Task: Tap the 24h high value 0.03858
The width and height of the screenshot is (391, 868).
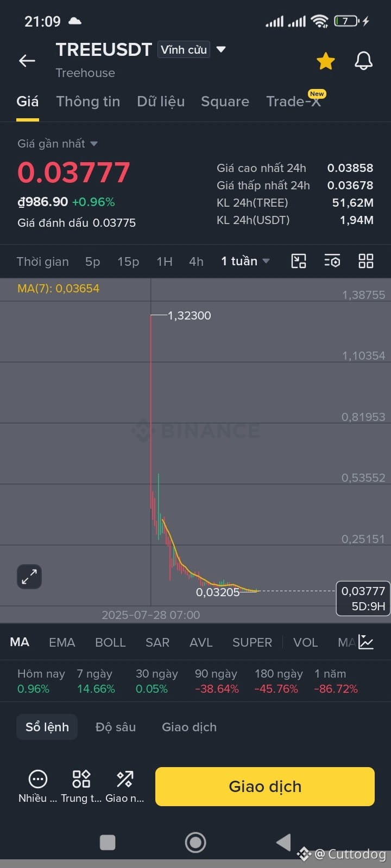Action: (350, 168)
